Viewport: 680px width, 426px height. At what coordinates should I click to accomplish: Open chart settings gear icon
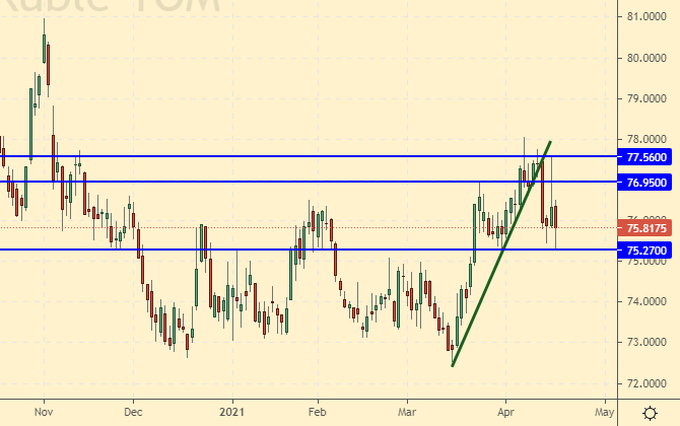(x=649, y=412)
